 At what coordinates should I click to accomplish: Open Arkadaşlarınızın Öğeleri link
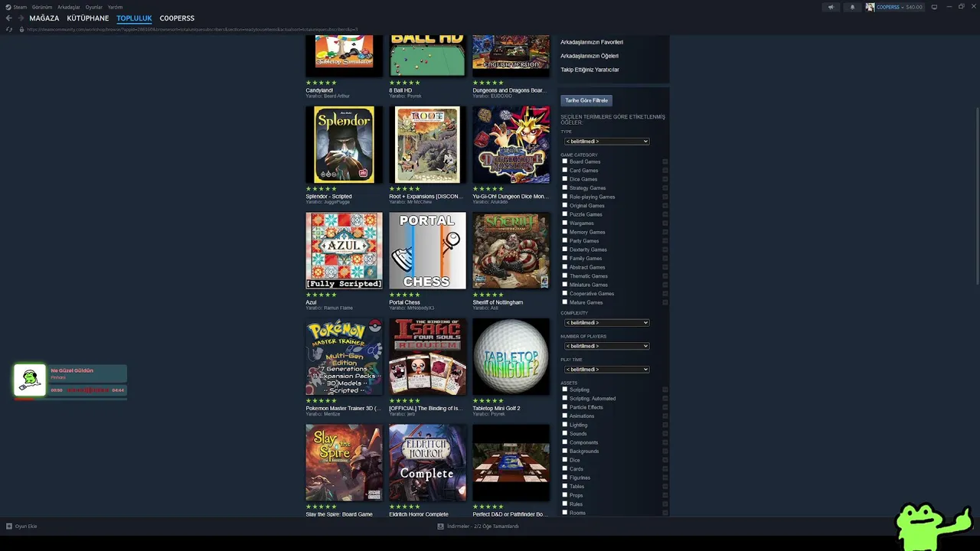pos(590,56)
